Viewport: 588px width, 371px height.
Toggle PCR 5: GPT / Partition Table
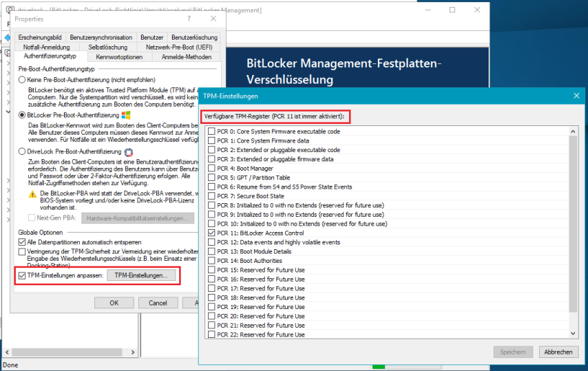[212, 178]
